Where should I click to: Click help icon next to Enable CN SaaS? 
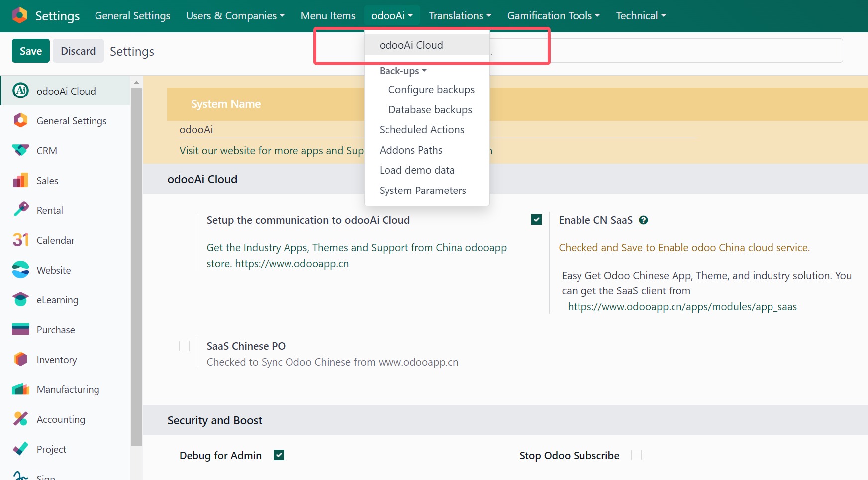pyautogui.click(x=643, y=220)
